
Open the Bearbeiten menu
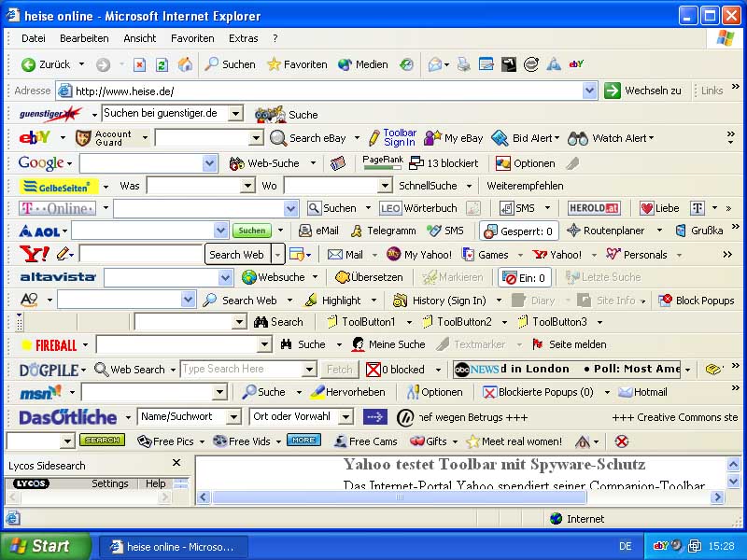click(84, 38)
